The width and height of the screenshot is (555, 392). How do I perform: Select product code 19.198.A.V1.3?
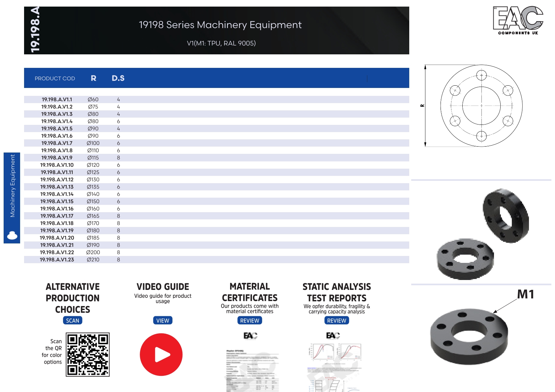57,114
